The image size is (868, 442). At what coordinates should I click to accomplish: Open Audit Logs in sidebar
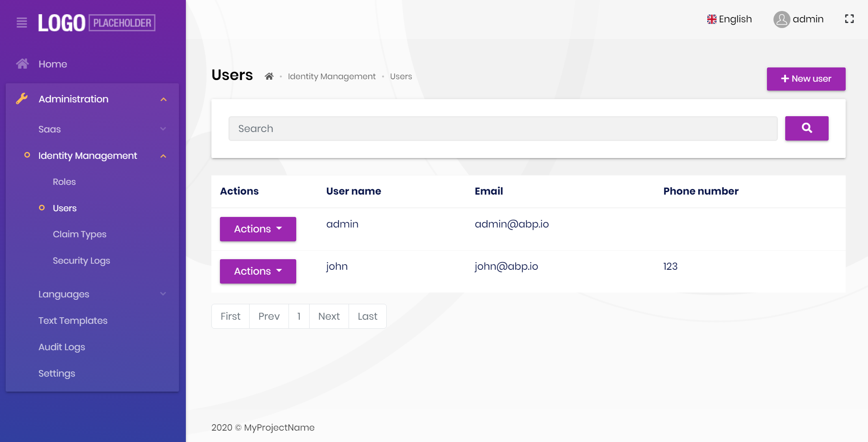tap(62, 347)
